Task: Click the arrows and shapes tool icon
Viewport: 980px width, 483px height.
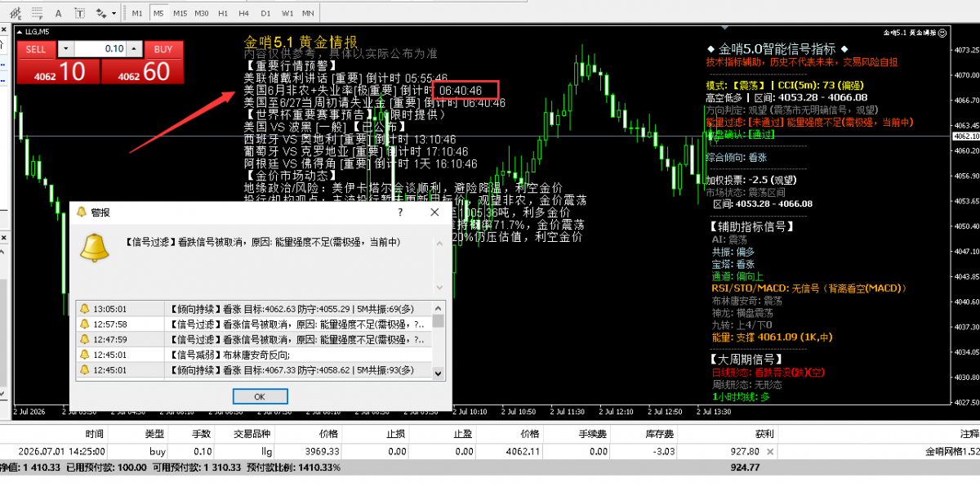Action: [x=101, y=13]
